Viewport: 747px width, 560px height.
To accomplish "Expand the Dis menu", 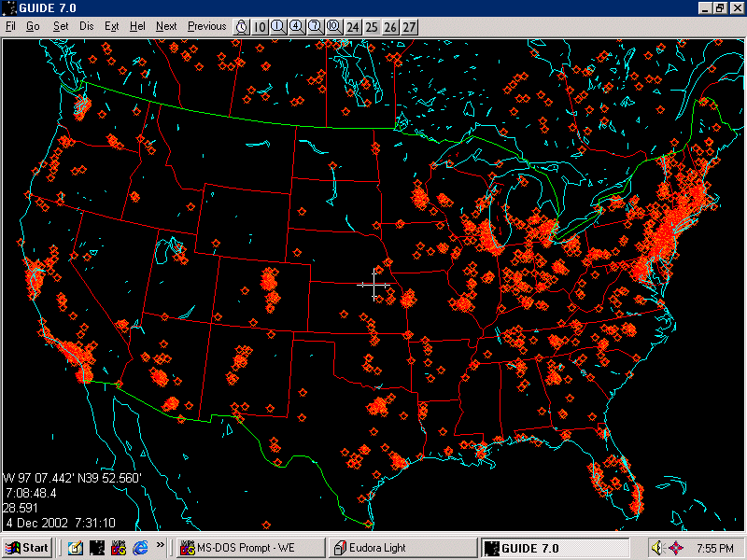I will [x=87, y=26].
